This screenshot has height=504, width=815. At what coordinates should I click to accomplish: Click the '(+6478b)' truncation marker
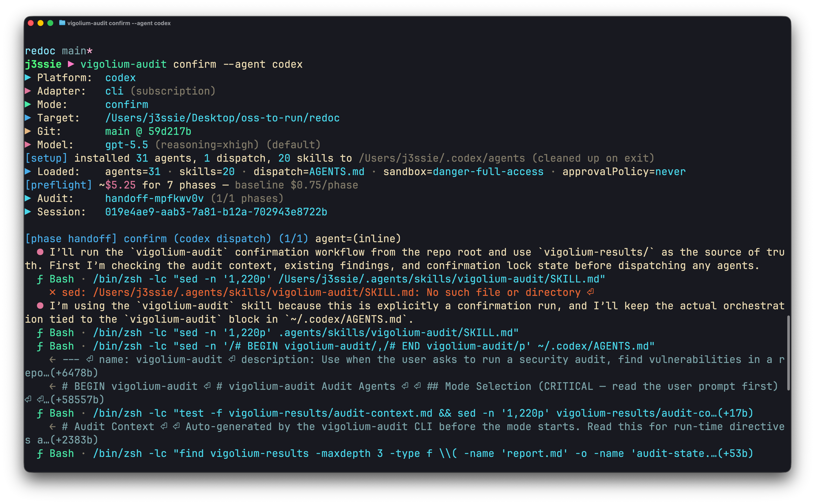tap(74, 373)
